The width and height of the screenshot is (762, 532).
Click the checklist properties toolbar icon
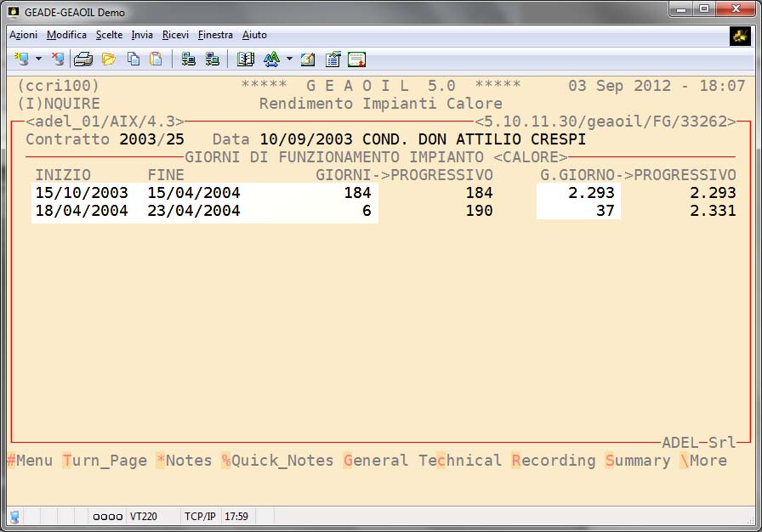(x=333, y=59)
